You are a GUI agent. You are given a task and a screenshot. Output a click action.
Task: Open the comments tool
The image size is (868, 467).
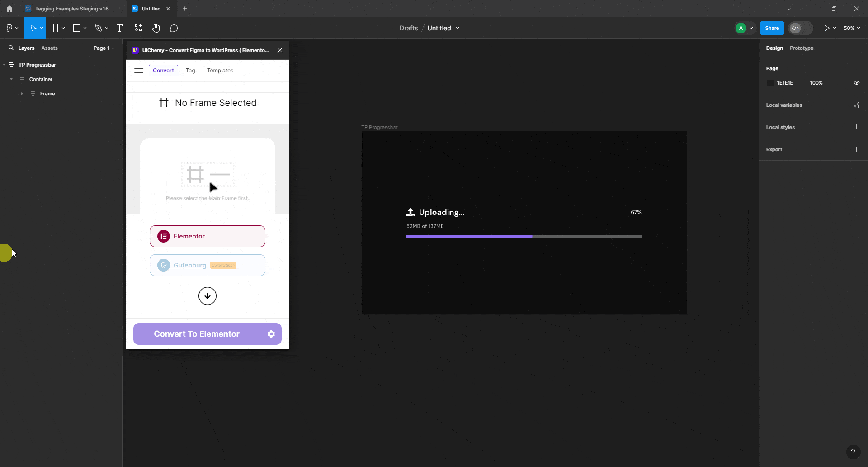point(174,28)
